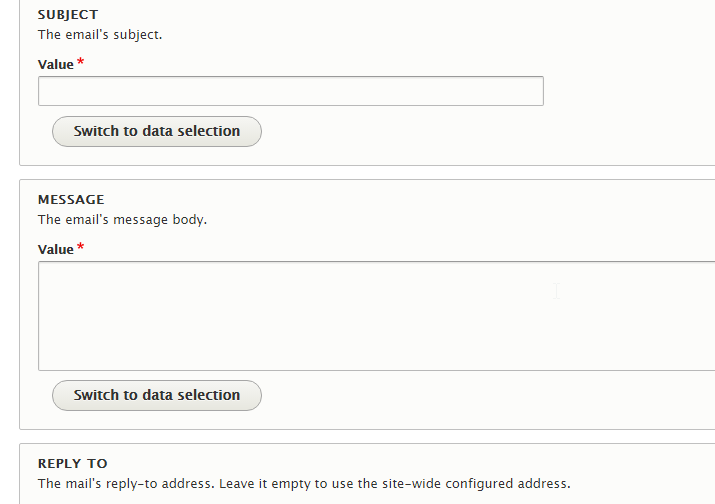This screenshot has width=715, height=504.
Task: Click blank space beside Message's data selection button
Action: (450, 396)
